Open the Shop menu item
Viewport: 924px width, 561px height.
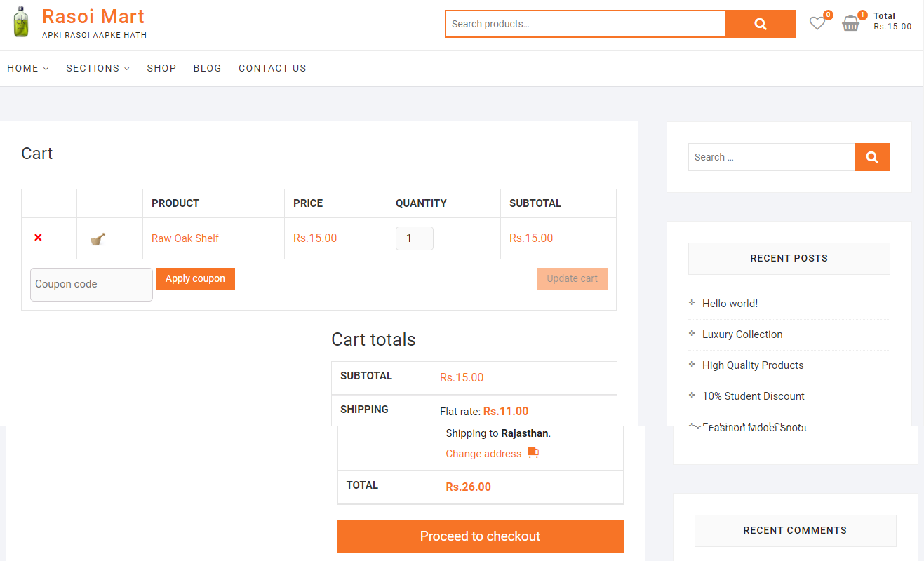tap(161, 68)
